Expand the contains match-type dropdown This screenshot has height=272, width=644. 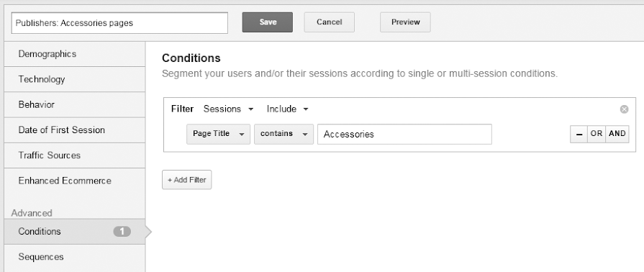pyautogui.click(x=284, y=134)
